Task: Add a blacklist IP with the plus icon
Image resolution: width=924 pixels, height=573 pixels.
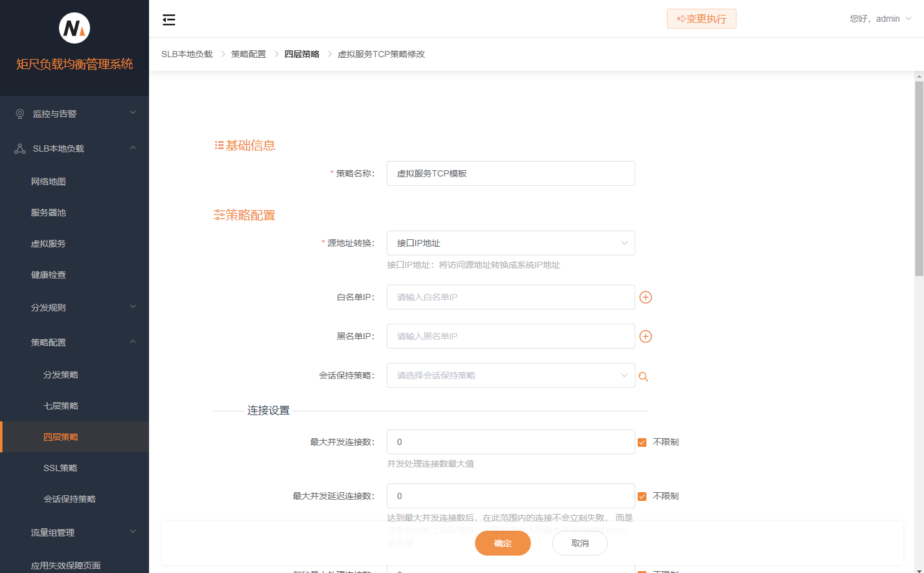Action: [x=645, y=336]
